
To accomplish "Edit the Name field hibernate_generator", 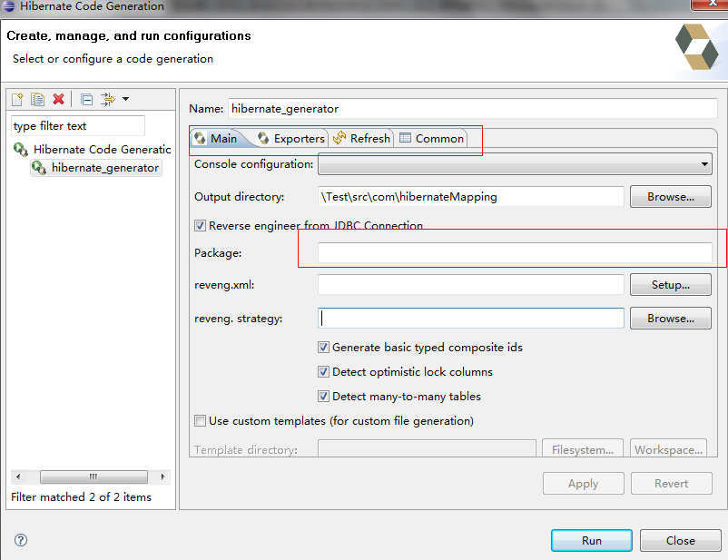I will pos(472,109).
